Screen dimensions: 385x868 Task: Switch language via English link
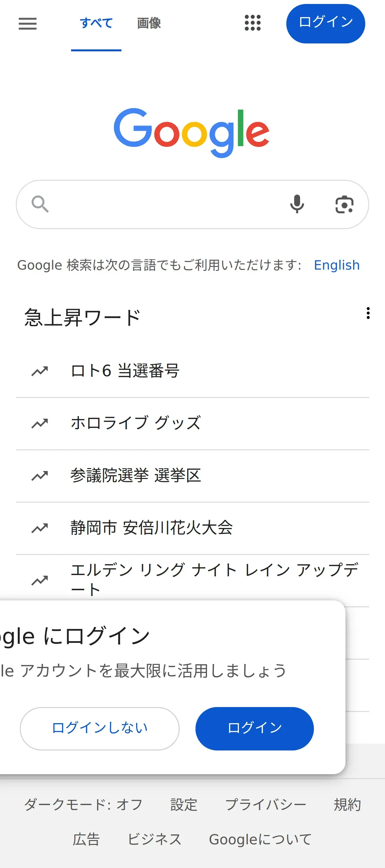[337, 265]
